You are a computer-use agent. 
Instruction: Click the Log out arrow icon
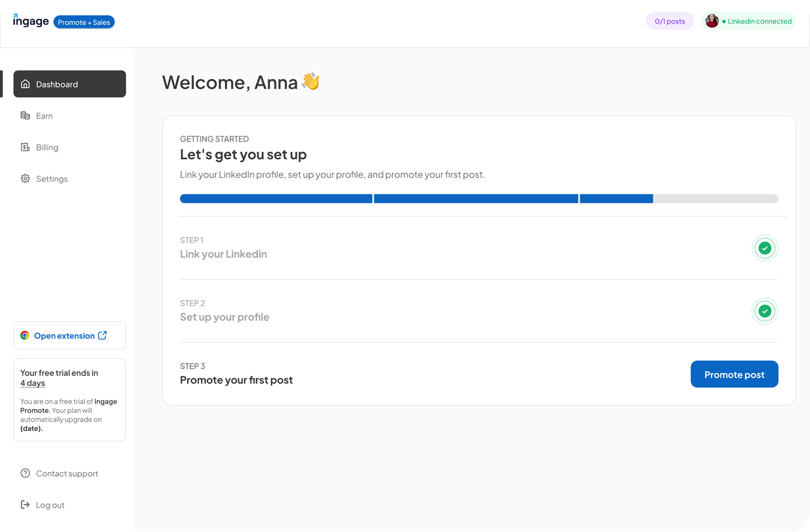pos(25,505)
